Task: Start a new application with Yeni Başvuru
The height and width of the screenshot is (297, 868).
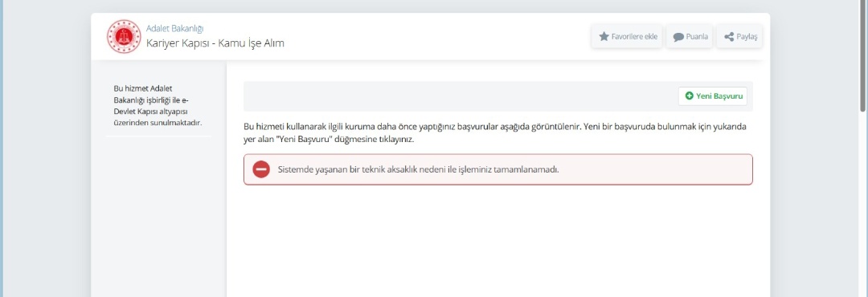Action: point(713,96)
